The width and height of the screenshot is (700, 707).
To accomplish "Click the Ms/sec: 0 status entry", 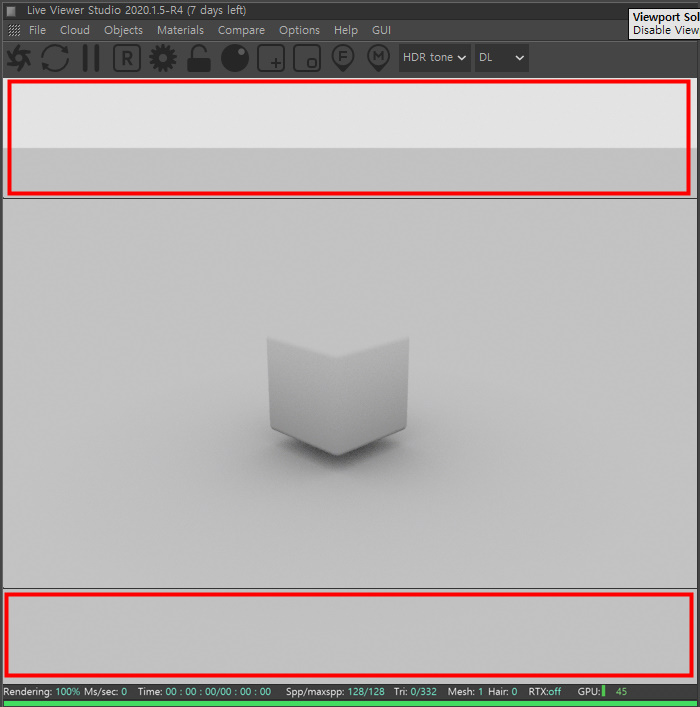I will tap(106, 691).
